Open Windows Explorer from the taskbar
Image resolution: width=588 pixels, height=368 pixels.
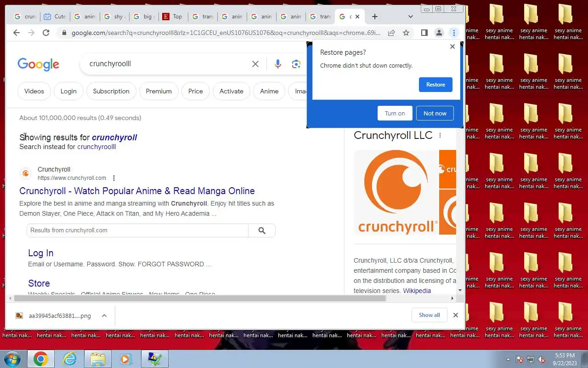point(97,359)
